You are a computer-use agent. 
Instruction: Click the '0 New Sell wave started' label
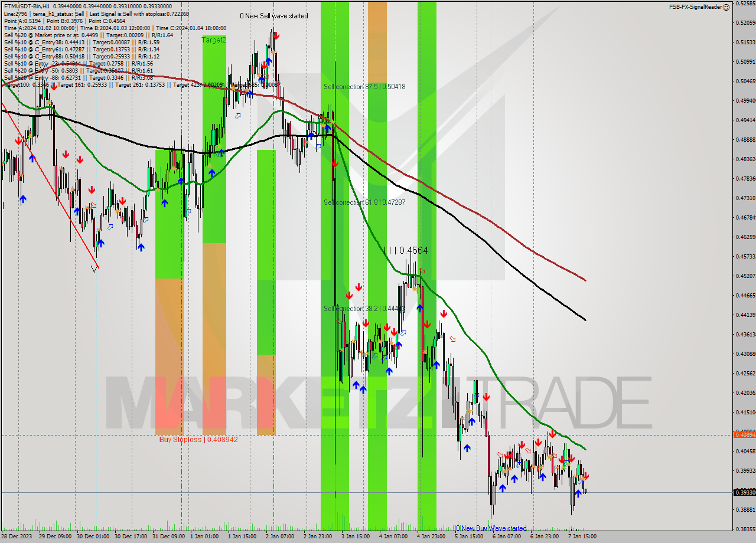(273, 16)
